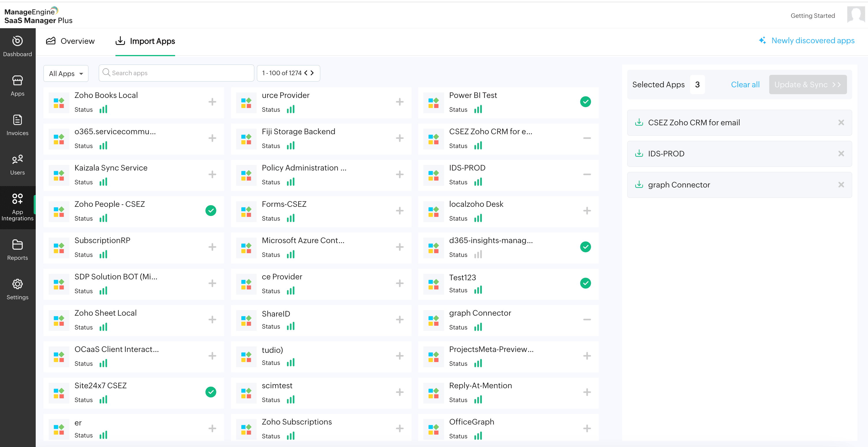868x447 pixels.
Task: Open Dashboard from the sidebar
Action: pos(18,46)
